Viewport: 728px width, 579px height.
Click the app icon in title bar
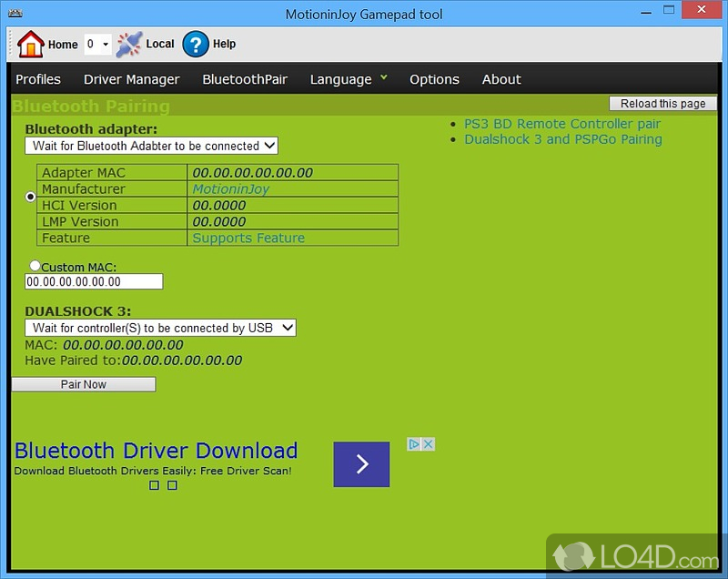pyautogui.click(x=16, y=15)
